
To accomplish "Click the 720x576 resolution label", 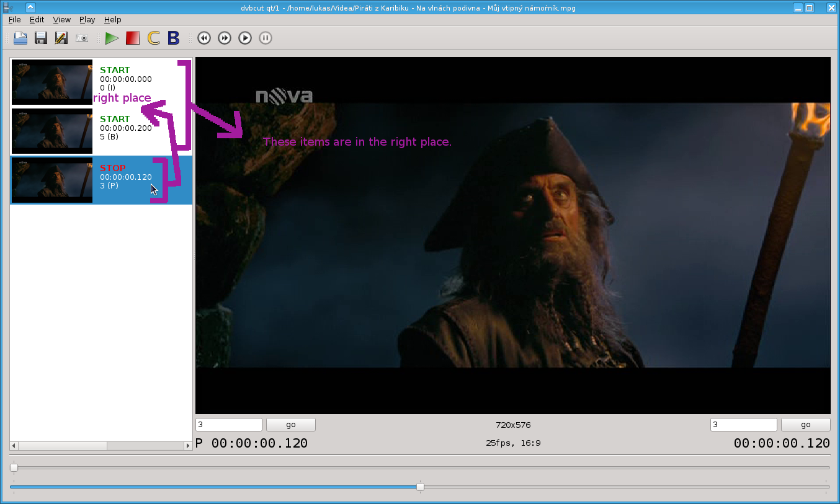I will click(x=513, y=425).
